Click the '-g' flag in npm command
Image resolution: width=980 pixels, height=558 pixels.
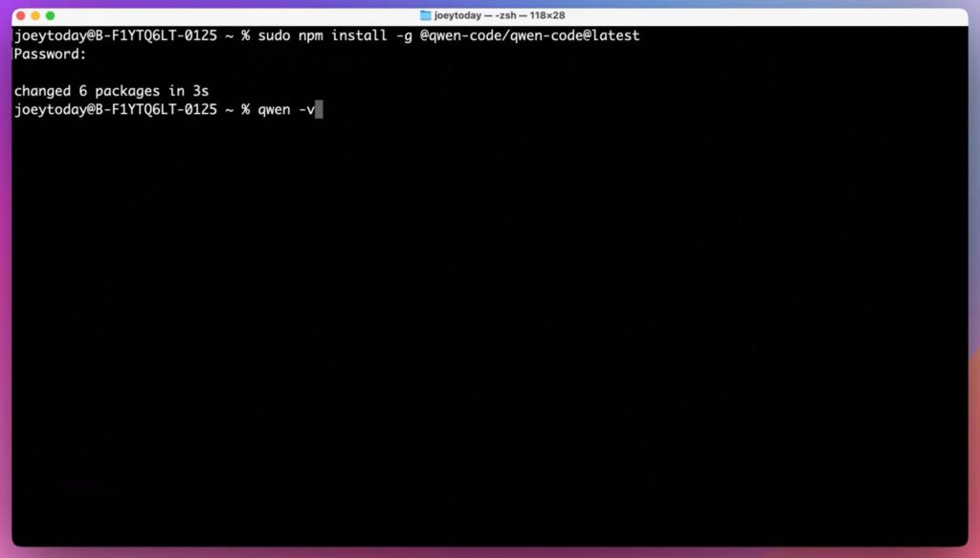click(403, 35)
